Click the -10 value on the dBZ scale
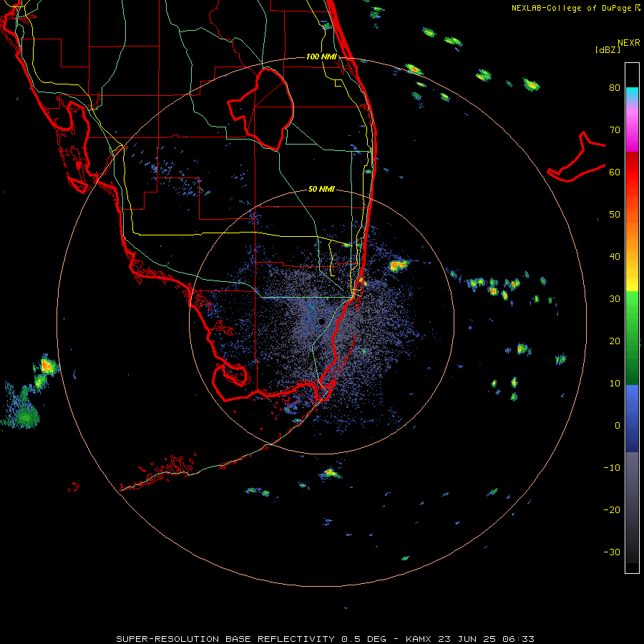The height and width of the screenshot is (644, 644). click(x=612, y=468)
